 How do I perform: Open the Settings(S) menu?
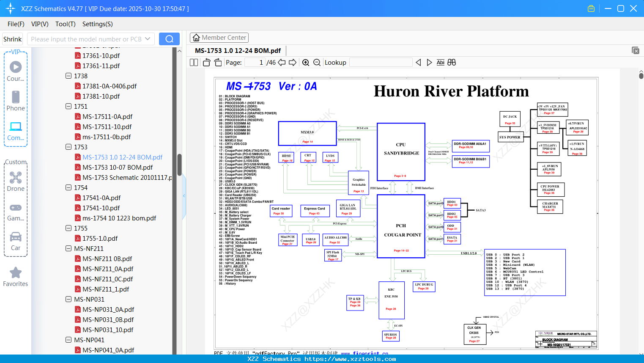pyautogui.click(x=97, y=24)
